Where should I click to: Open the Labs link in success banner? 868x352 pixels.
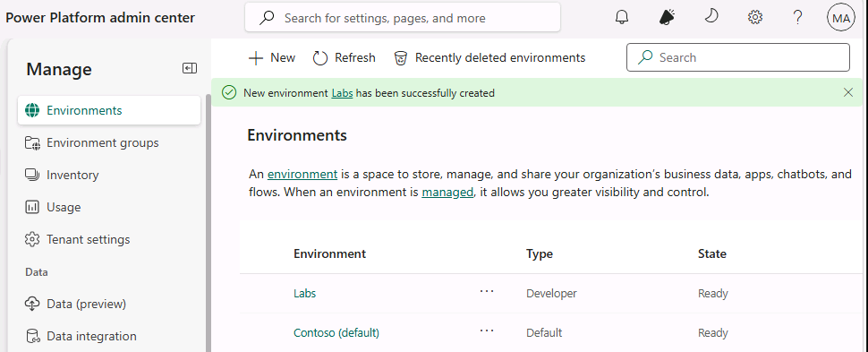point(342,93)
